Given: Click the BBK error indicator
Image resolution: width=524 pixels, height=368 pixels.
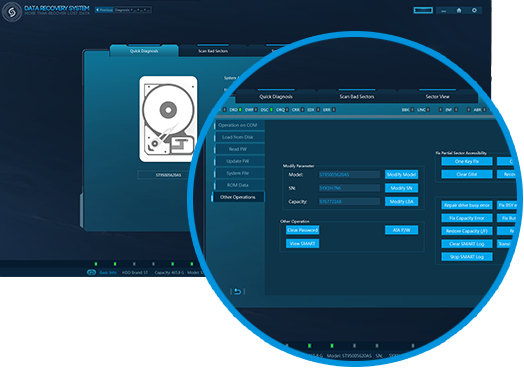Looking at the screenshot, I should (x=408, y=110).
